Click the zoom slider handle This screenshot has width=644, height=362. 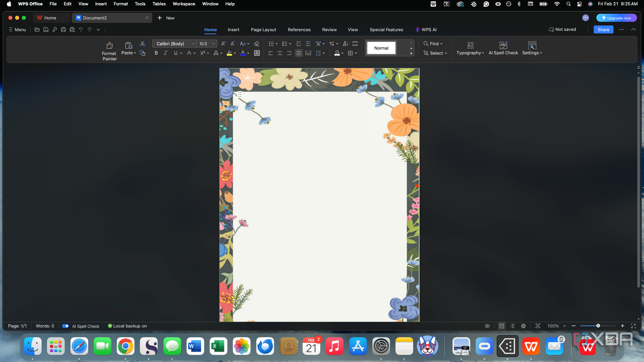(598, 326)
